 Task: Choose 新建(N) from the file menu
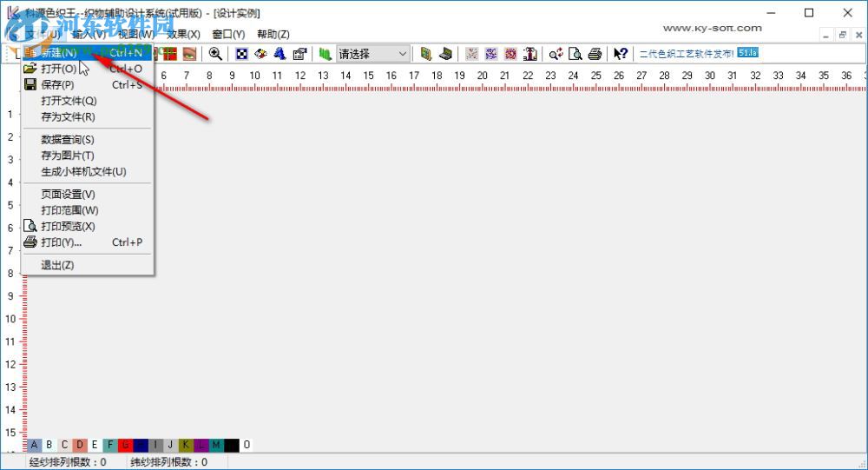click(87, 53)
